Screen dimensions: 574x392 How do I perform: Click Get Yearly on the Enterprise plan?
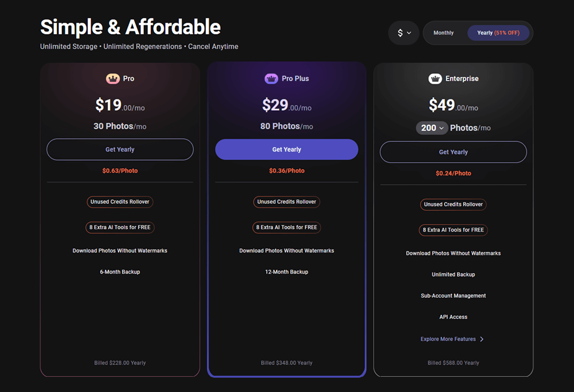coord(453,152)
